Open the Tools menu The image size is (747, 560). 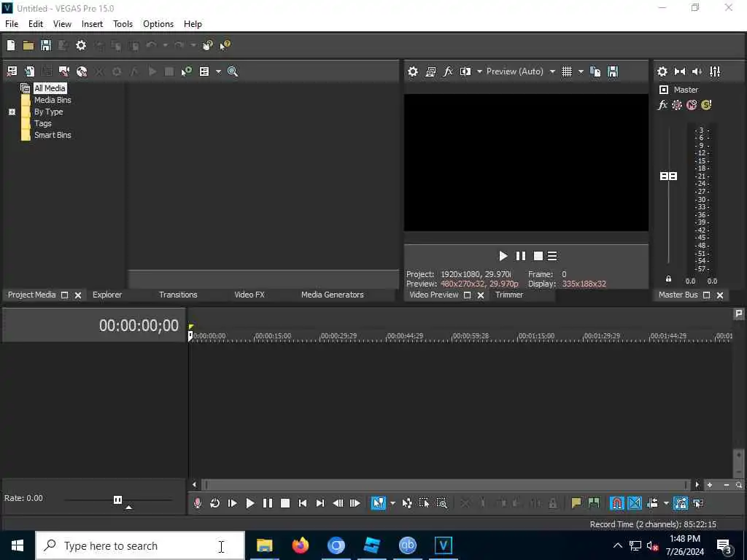coord(123,24)
